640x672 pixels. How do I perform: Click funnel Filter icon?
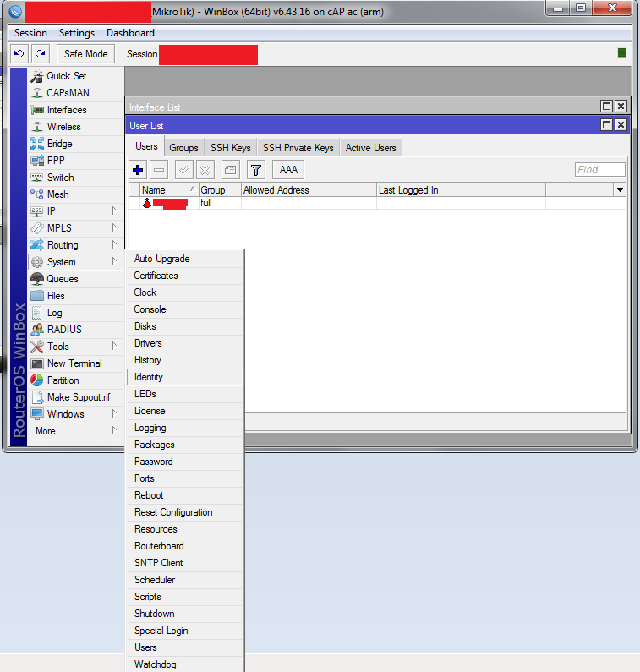coord(256,170)
